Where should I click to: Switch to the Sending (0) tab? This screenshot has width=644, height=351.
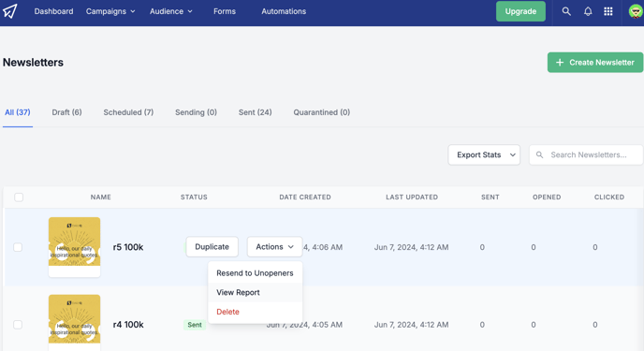[196, 112]
